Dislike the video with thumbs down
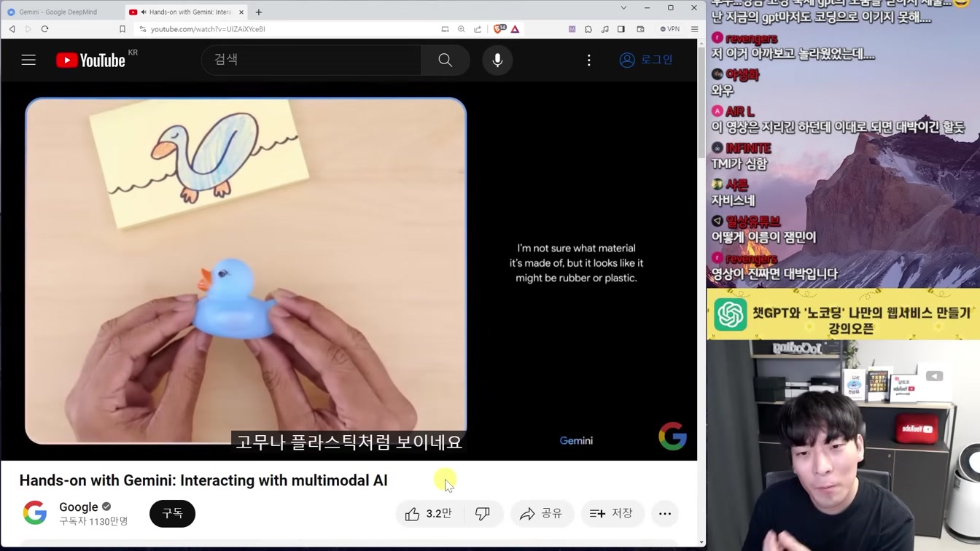Viewport: 980px width, 551px height. point(483,514)
